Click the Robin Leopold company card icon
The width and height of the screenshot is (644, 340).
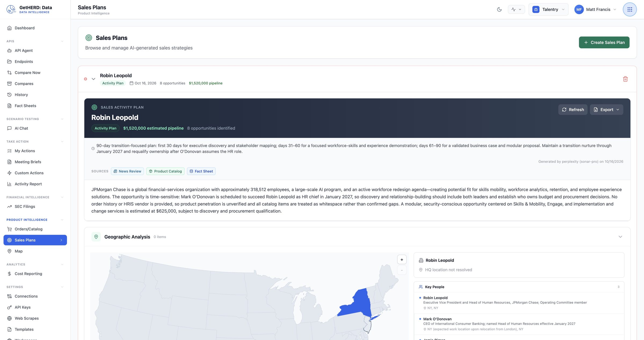click(421, 260)
